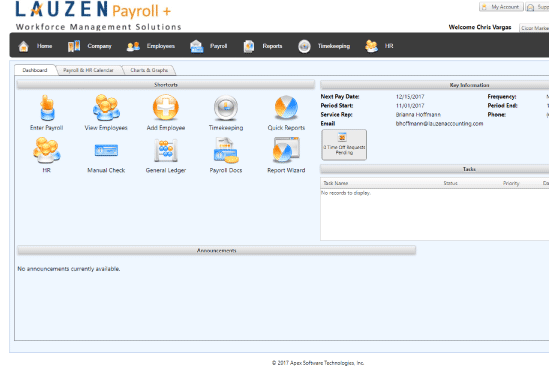Open the Manual Check shortcut icon
The height and width of the screenshot is (366, 549).
coord(106,151)
